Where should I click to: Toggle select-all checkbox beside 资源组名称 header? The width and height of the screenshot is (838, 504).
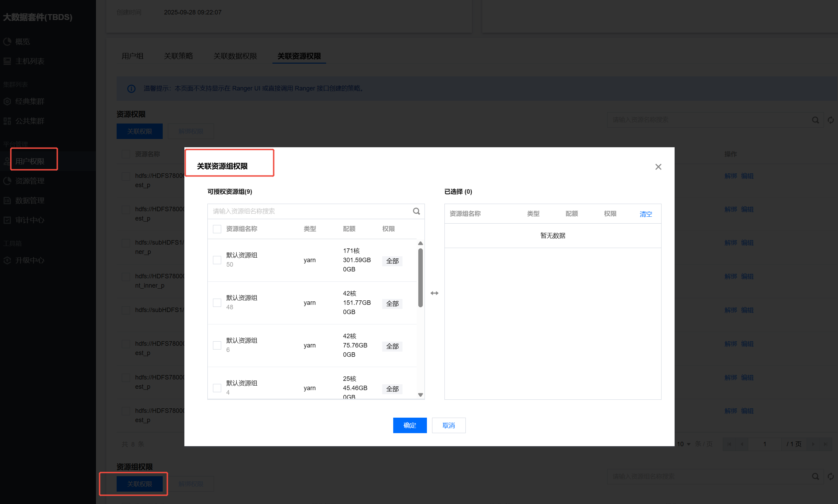tap(217, 229)
